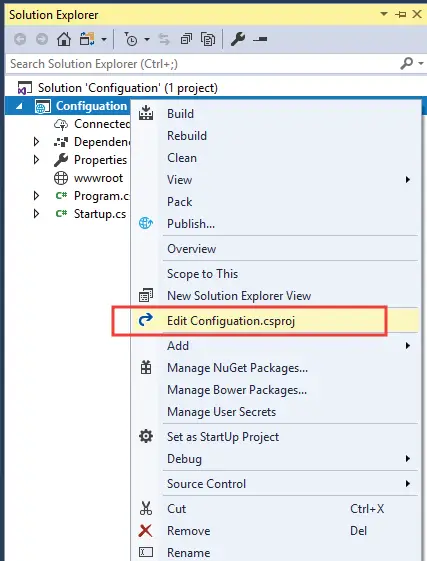Toggle the Preview Selected Items toolbar icon
The height and width of the screenshot is (561, 427).
coord(260,39)
